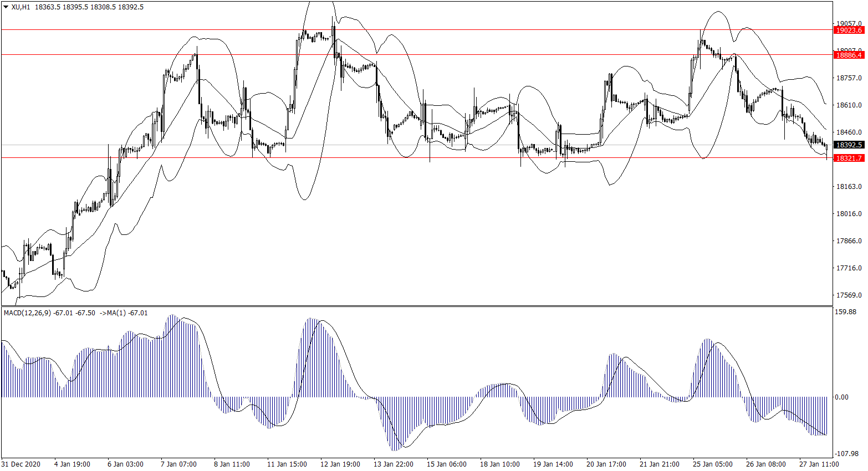Click the 12 Jan 19:00 time label

pos(340,464)
